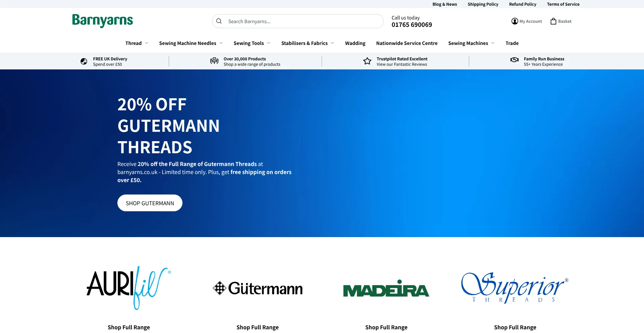
Task: Click the Call us today text
Action: coord(406,18)
